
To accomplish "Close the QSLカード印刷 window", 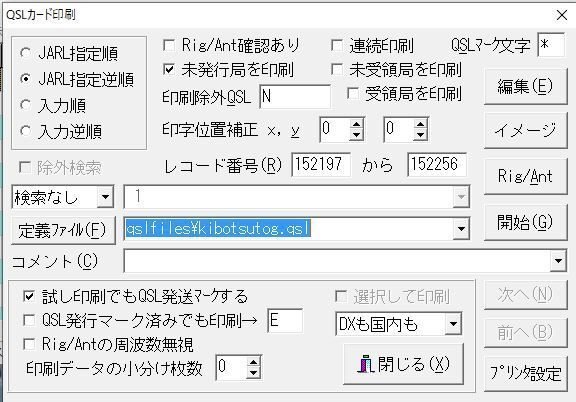I will coord(562,15).
